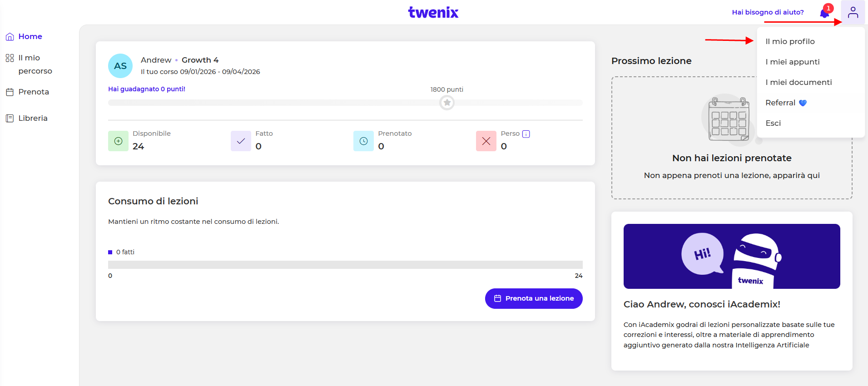868x386 pixels.
Task: Click the notification bell icon
Action: [x=824, y=13]
